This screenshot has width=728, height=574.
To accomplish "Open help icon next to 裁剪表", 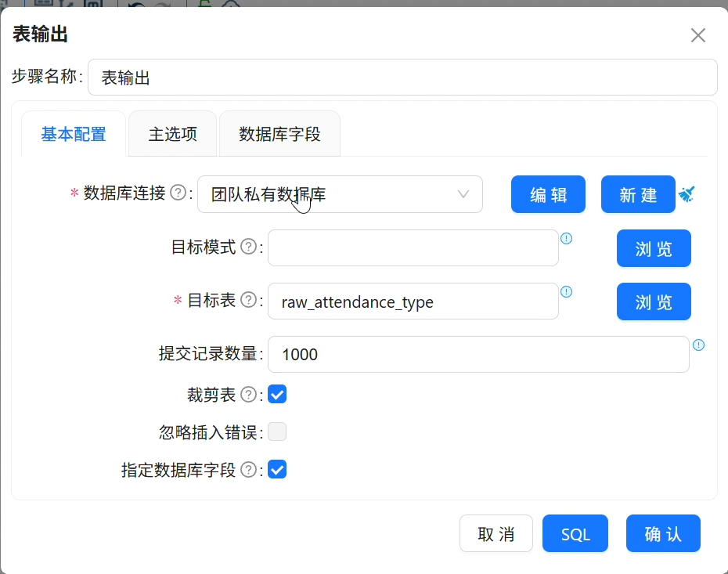I will point(250,395).
